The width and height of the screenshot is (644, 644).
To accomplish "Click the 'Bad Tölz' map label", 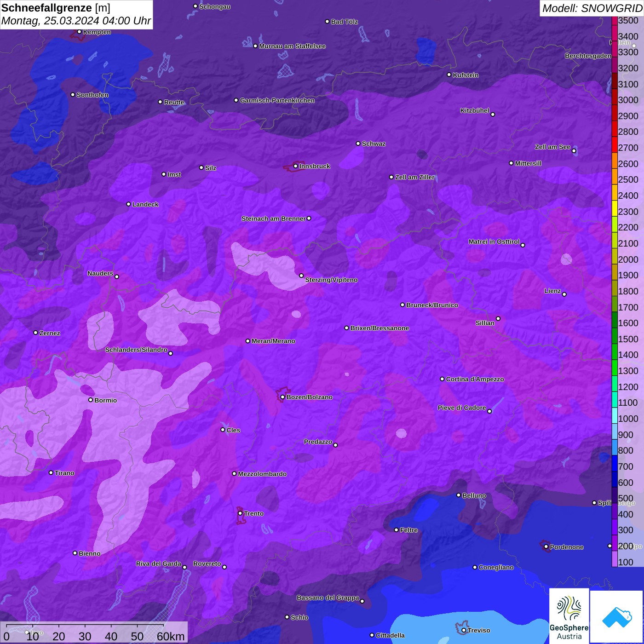I will click(x=345, y=22).
